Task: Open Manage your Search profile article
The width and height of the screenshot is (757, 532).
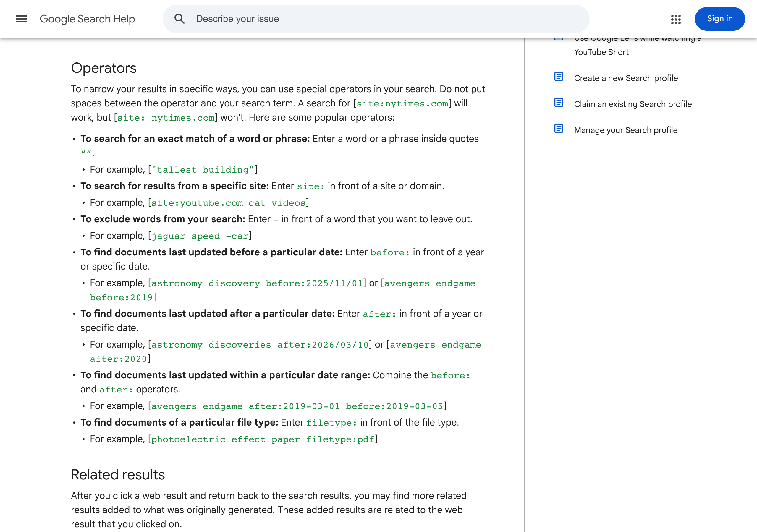Action: [625, 130]
